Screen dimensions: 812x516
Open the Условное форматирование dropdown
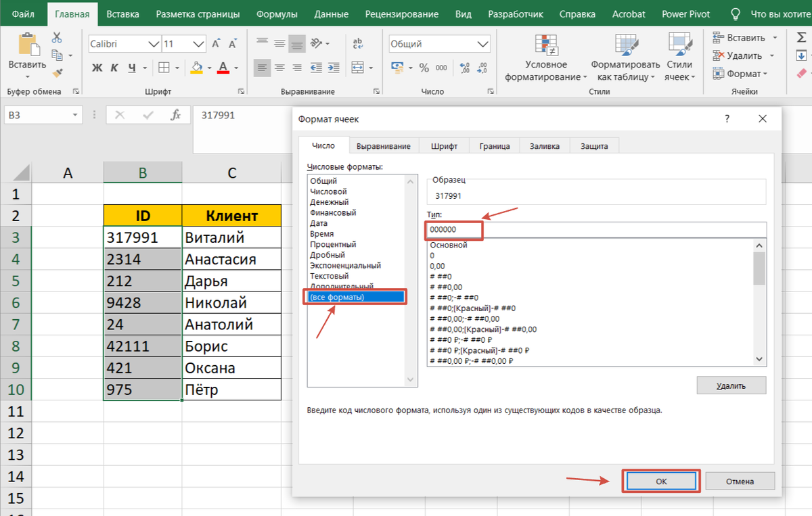point(546,58)
